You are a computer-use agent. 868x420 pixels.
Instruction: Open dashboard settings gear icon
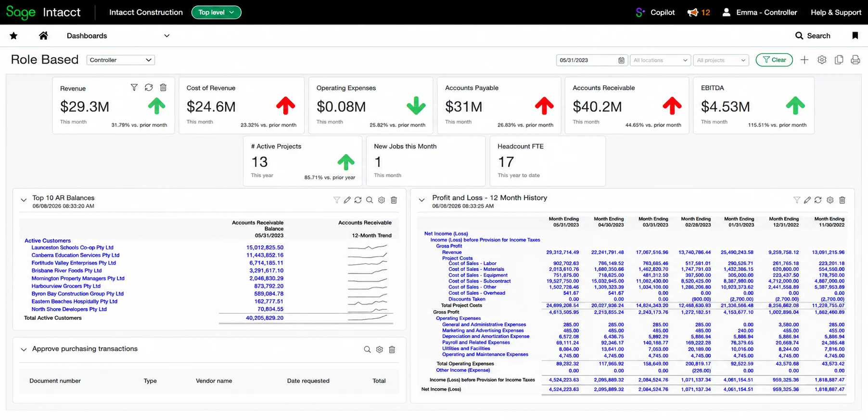pyautogui.click(x=822, y=60)
